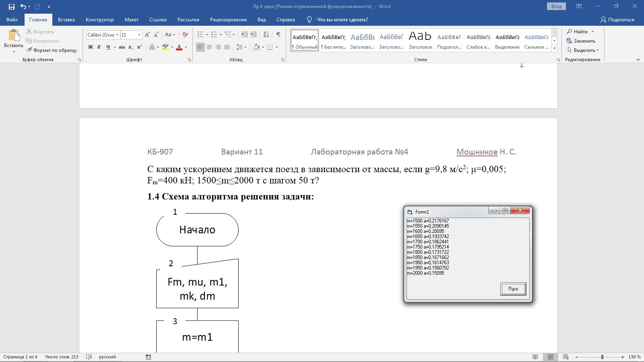Click the Пуск button in Form1

[513, 289]
